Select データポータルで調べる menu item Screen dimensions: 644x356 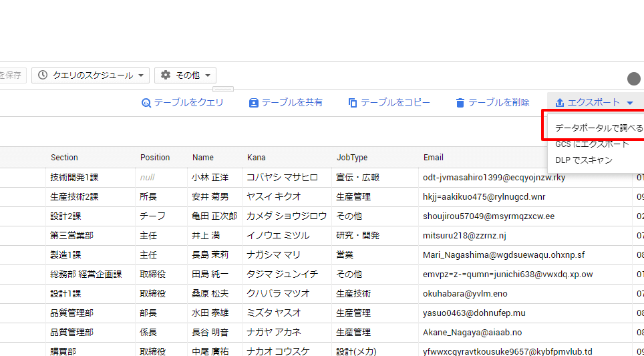599,128
